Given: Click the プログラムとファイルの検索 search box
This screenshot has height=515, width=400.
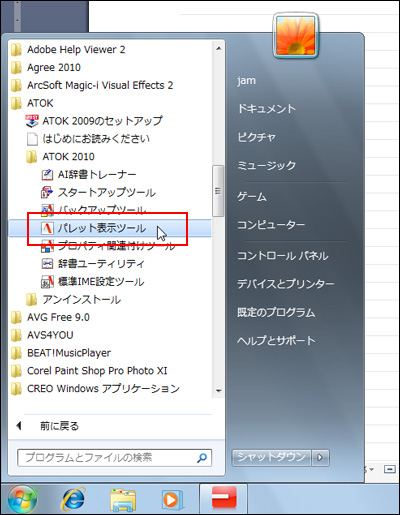Looking at the screenshot, I should [x=114, y=457].
